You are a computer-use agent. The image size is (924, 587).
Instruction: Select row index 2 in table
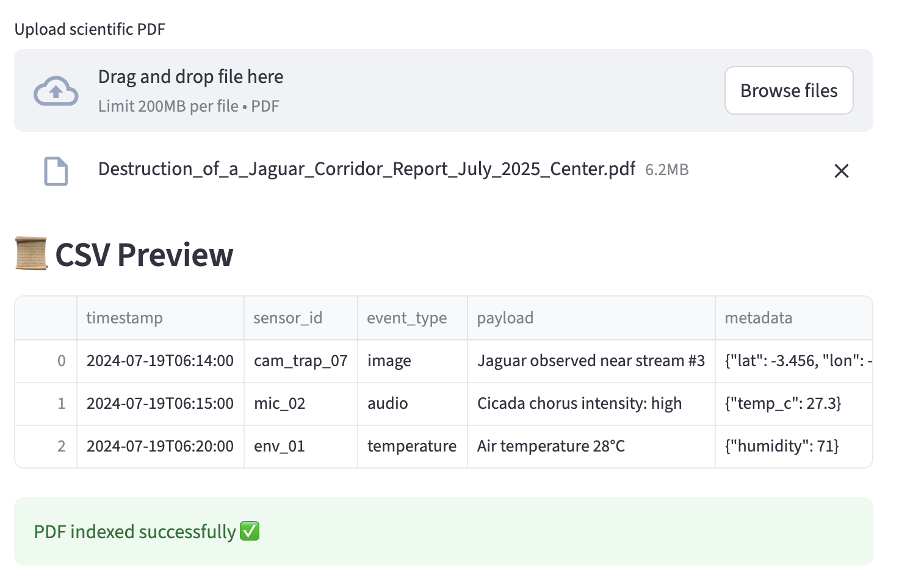(61, 446)
